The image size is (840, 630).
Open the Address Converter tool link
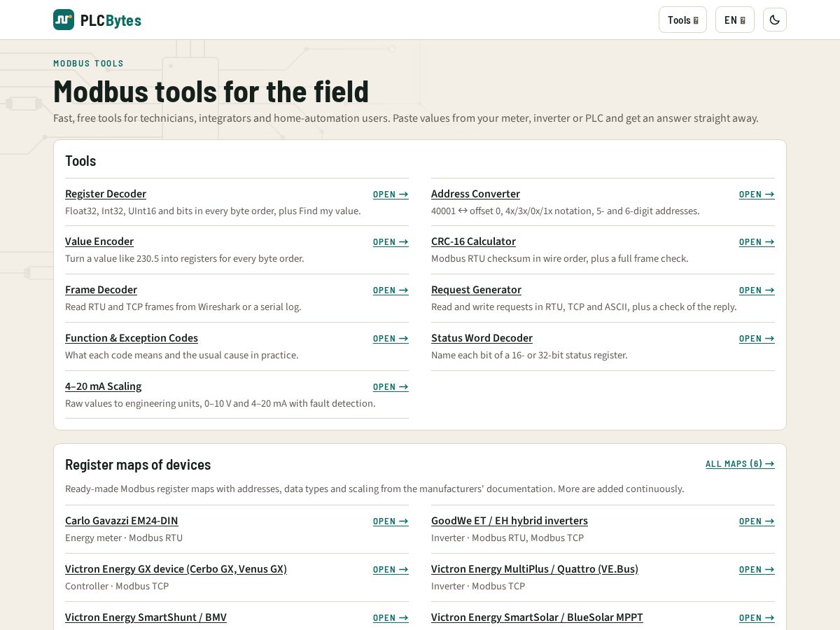pos(475,194)
